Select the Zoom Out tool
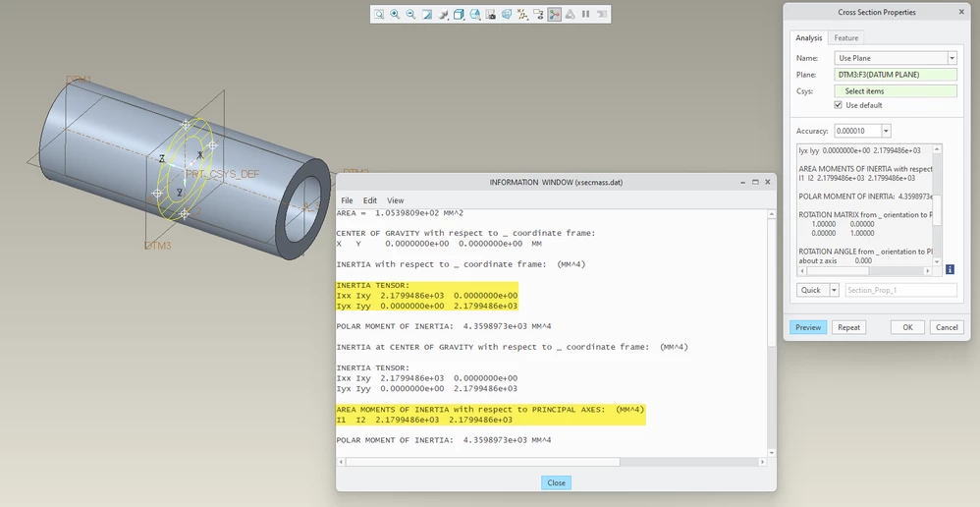 click(410, 14)
